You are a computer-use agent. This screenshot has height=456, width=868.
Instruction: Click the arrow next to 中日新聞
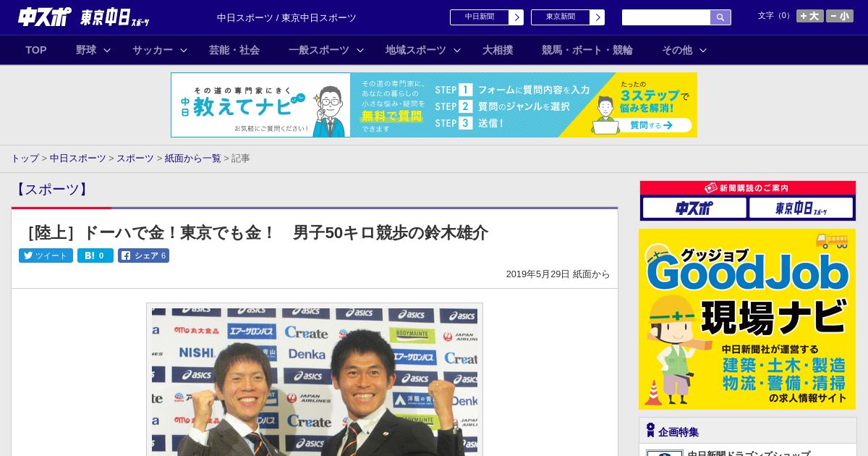pyautogui.click(x=516, y=17)
